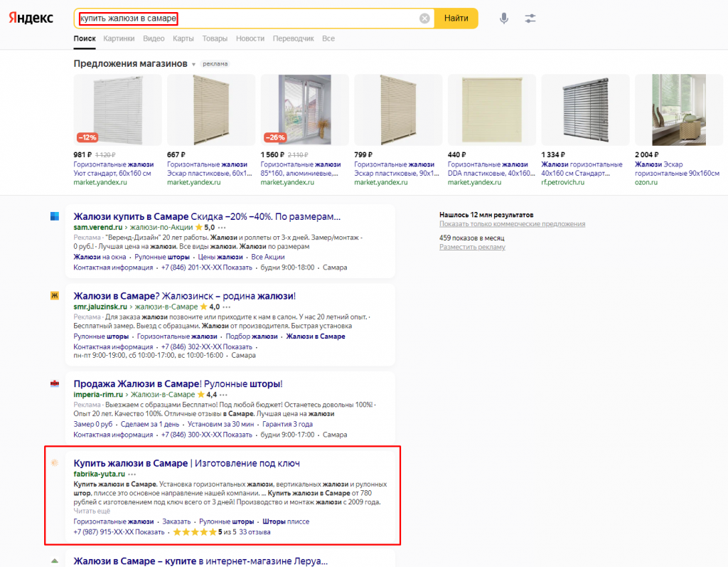Open Жалюзи купить в Самаре Скидка result
Viewport: 728px width, 567px height.
click(x=207, y=216)
